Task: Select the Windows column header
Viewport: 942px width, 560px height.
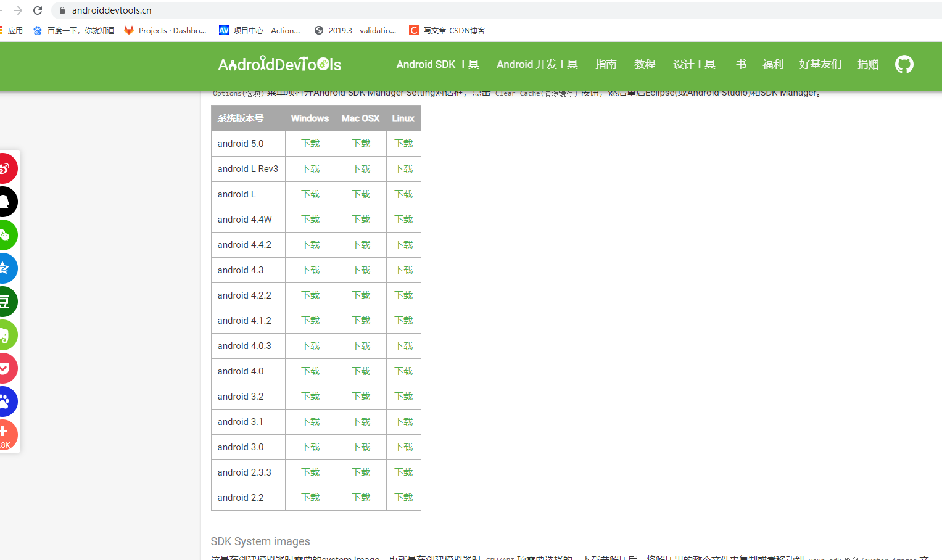Action: [310, 118]
